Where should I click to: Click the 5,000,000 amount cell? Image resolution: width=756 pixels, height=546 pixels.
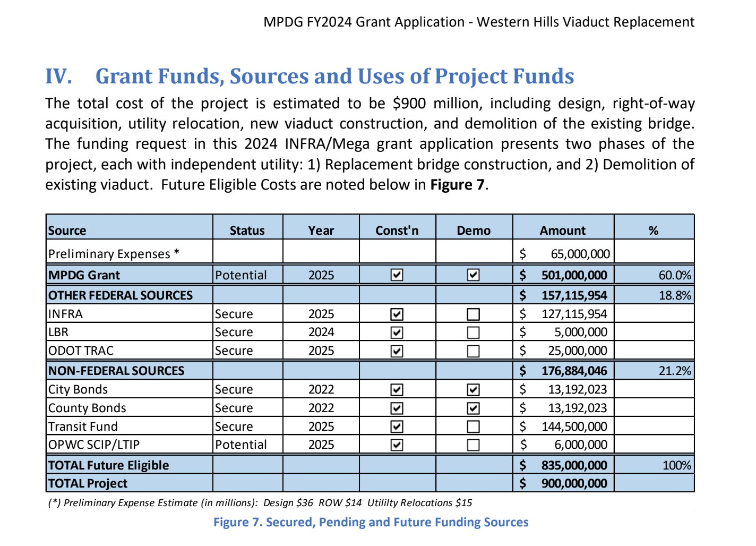click(563, 332)
